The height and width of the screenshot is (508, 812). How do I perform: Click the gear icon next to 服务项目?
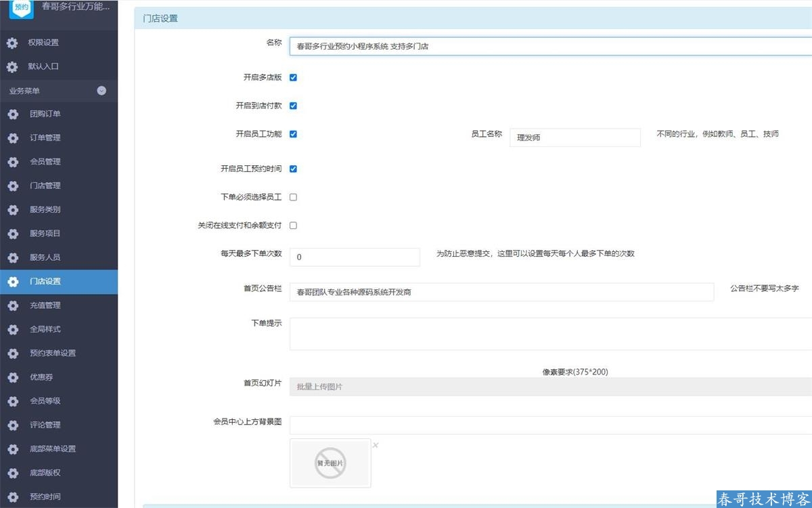(12, 234)
